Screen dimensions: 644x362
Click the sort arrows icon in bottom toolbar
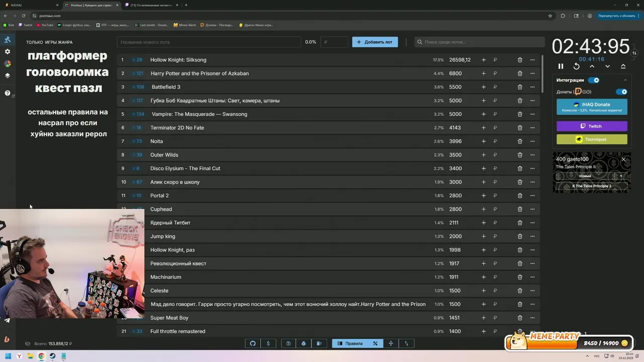[x=407, y=343]
